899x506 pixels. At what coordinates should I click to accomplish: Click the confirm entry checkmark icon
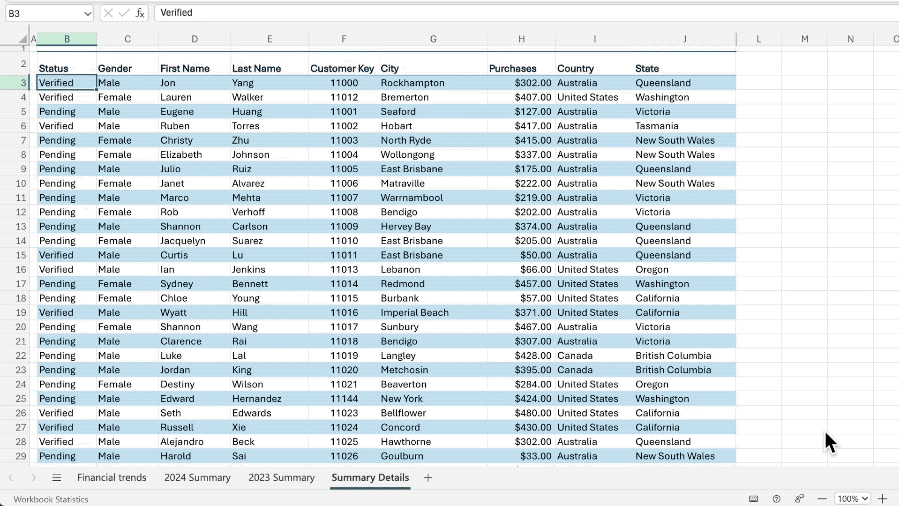pos(124,13)
